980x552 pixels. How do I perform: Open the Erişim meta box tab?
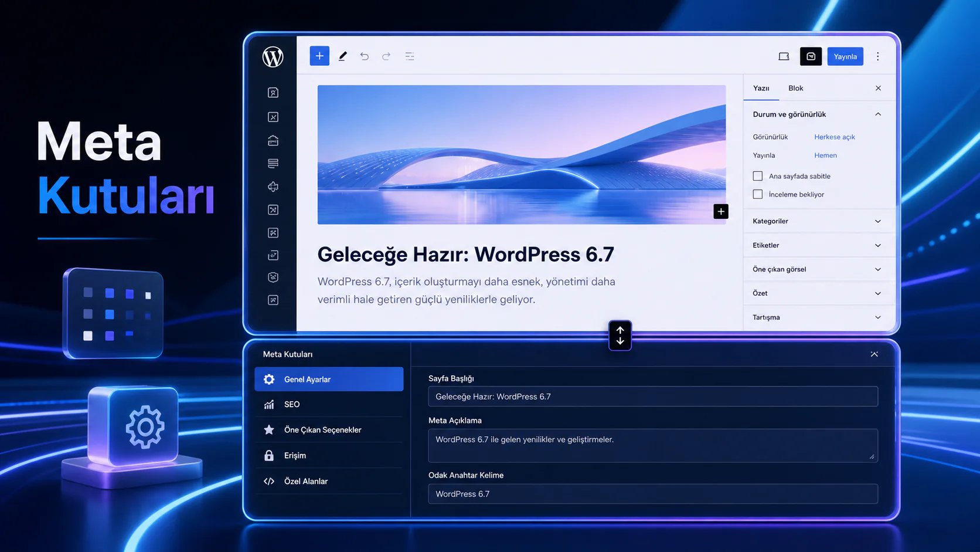tap(329, 455)
